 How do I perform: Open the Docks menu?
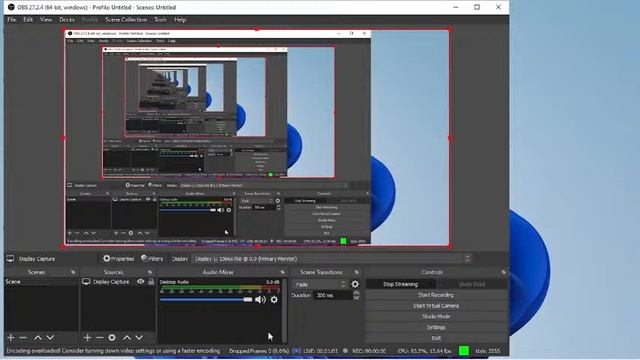coord(67,20)
